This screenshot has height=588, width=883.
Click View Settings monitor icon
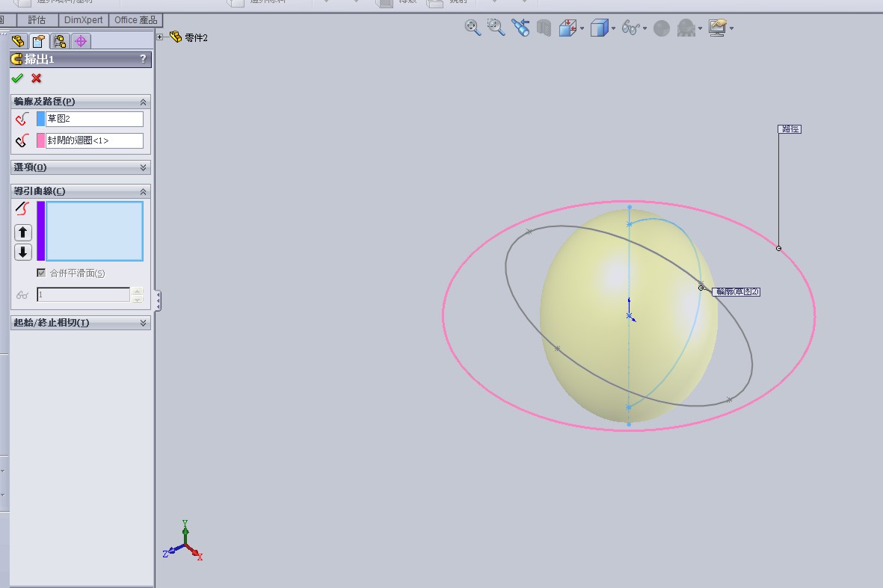tap(718, 28)
